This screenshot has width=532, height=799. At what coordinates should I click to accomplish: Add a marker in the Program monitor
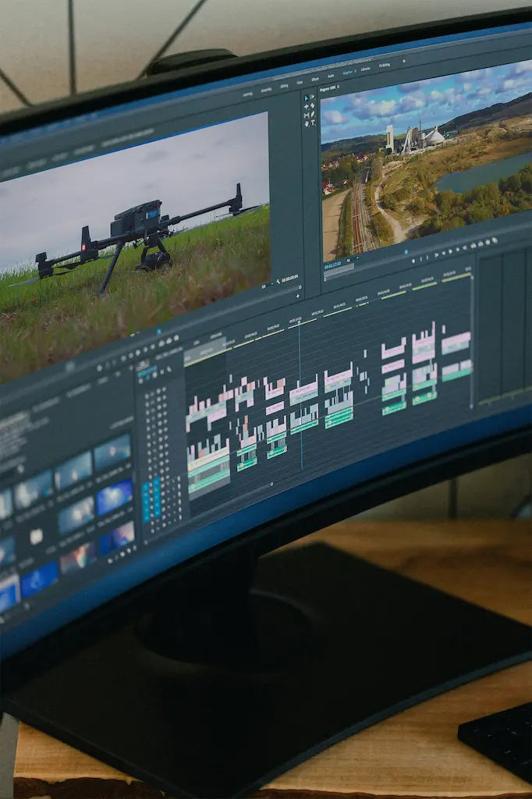click(x=413, y=261)
